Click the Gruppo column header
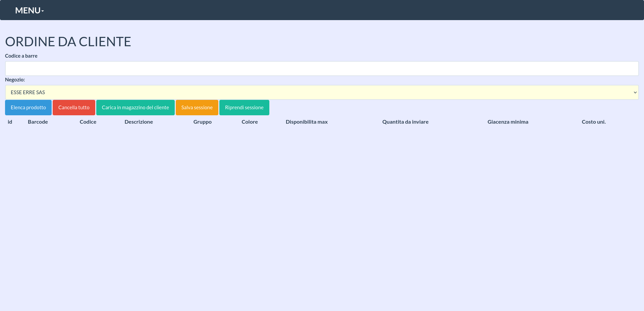Screen dimensions: 644x311 (202, 122)
